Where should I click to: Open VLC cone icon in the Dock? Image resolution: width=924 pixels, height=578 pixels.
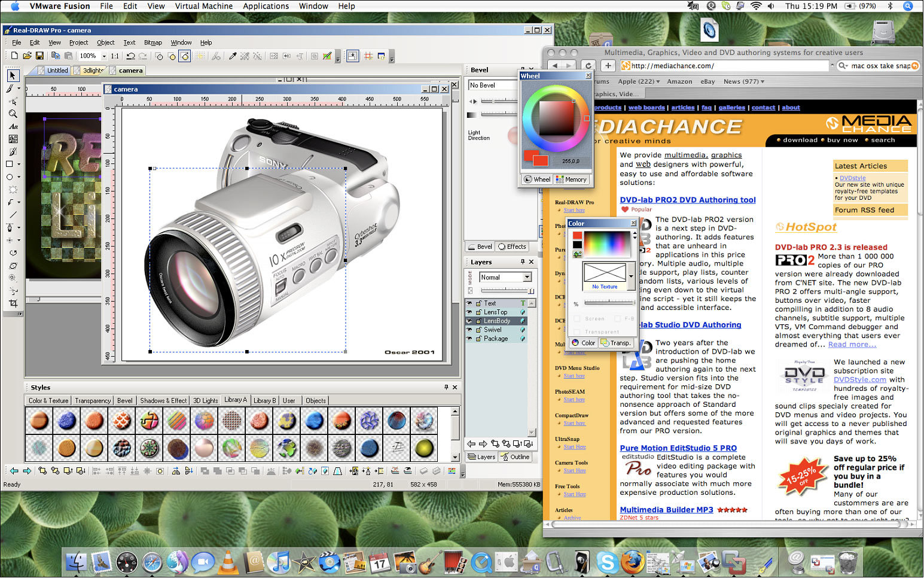pos(227,562)
